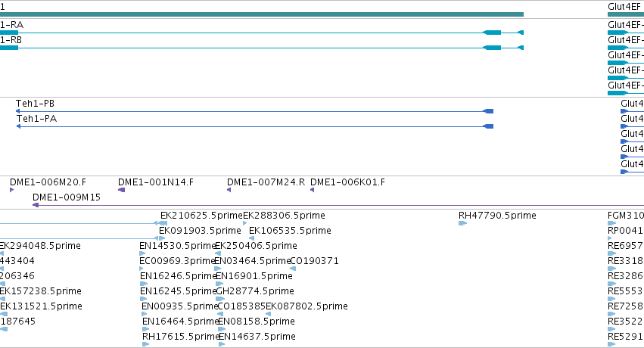This screenshot has height=348, width=644.
Task: Click the DME1-001N14.F label
Action: coord(156,182)
